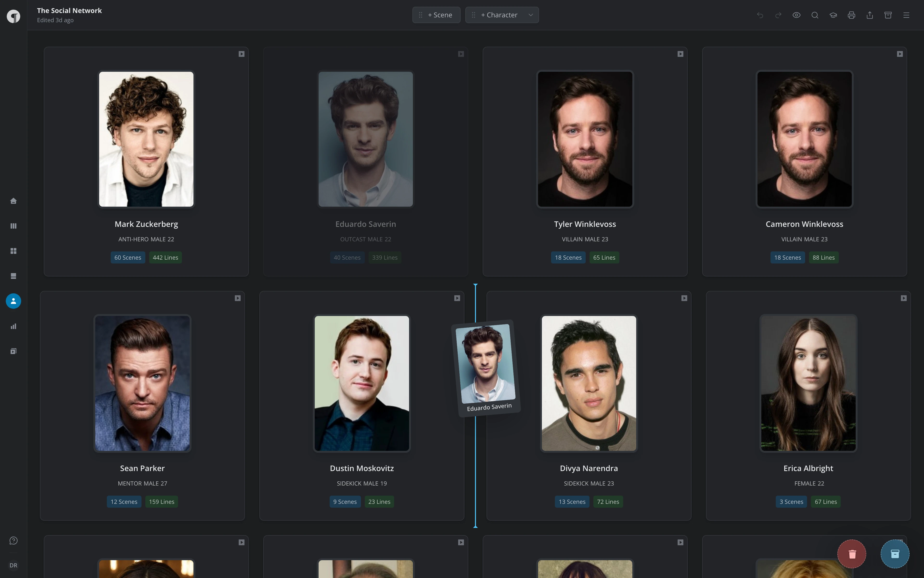Undo the last action
Image resolution: width=924 pixels, height=578 pixels.
tap(760, 15)
